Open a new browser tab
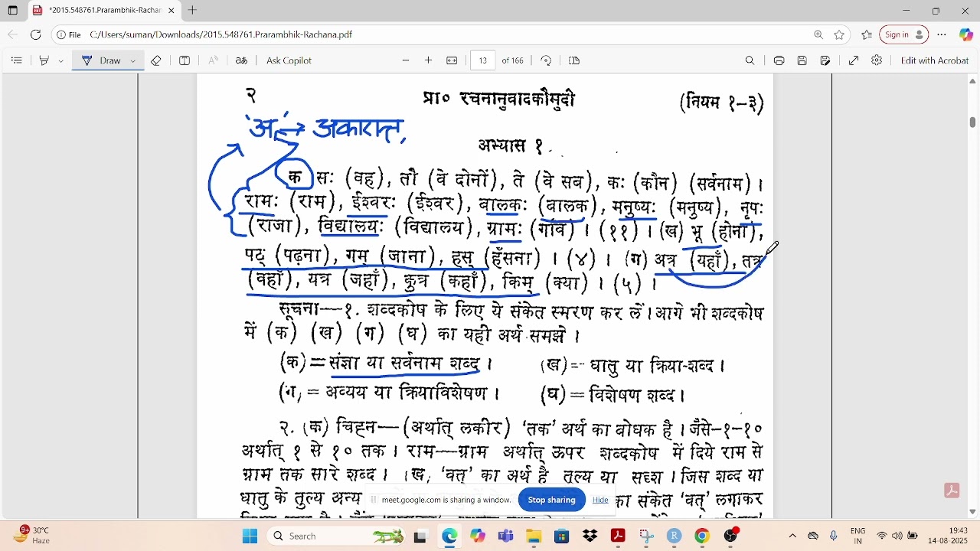The image size is (980, 551). 193,11
